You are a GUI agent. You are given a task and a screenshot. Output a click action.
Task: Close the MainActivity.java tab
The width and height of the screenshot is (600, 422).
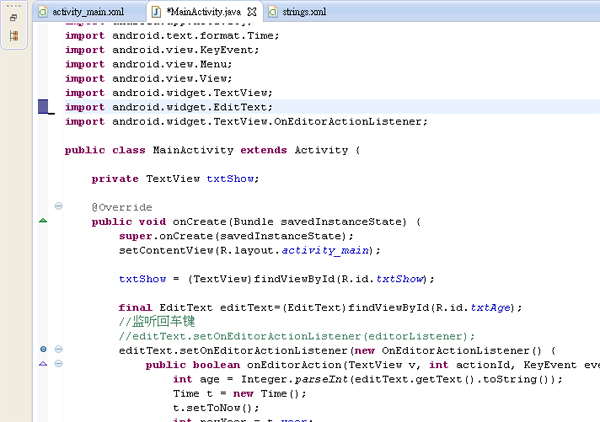(252, 12)
